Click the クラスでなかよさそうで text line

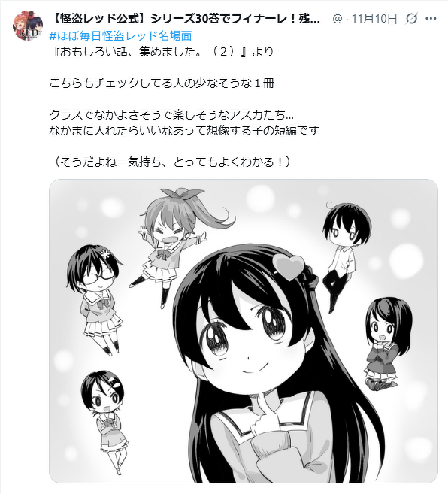pyautogui.click(x=171, y=115)
